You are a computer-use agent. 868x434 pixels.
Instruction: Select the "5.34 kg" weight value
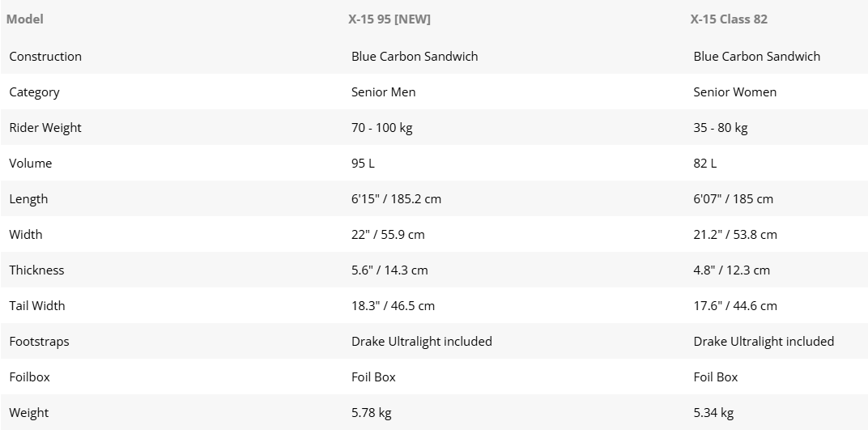coord(713,412)
